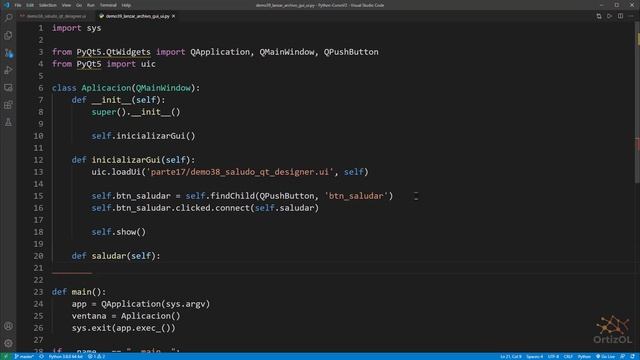Open the File menu
Image resolution: width=640 pixels, height=360 pixels.
click(x=18, y=5)
